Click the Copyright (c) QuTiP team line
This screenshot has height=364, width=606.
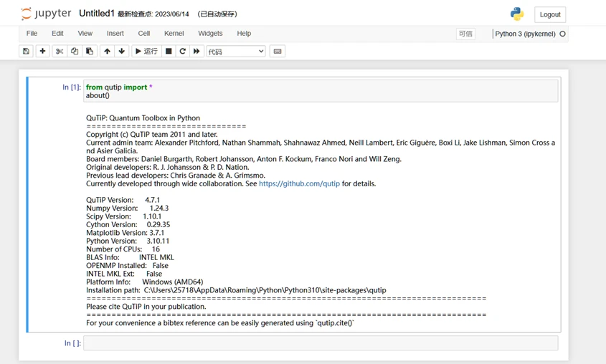point(152,134)
